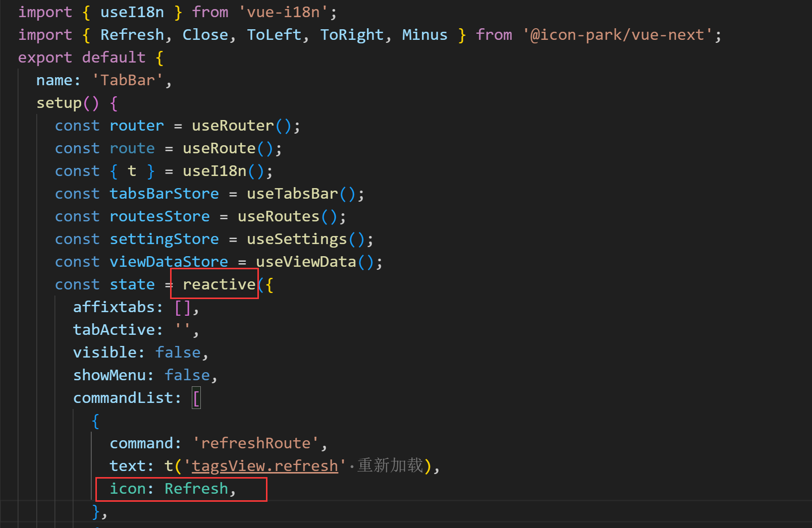This screenshot has width=812, height=528.
Task: Click the useTabsBar() call
Action: pyautogui.click(x=301, y=194)
